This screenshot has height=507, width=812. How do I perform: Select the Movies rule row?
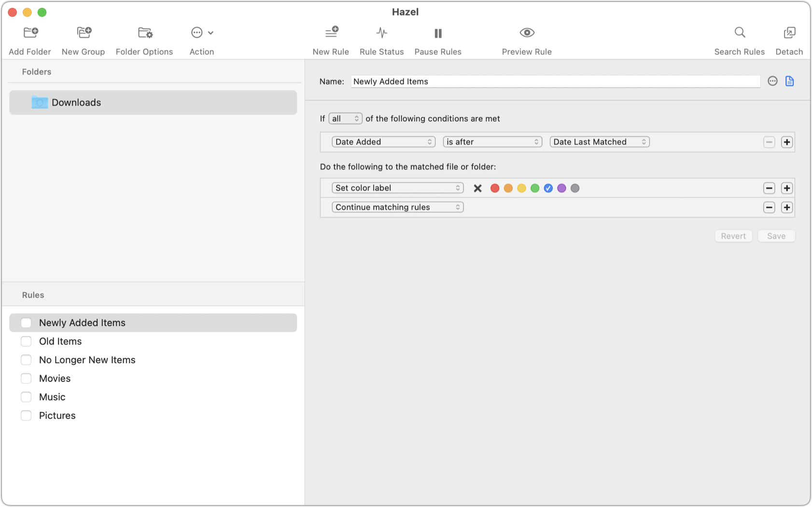(153, 379)
